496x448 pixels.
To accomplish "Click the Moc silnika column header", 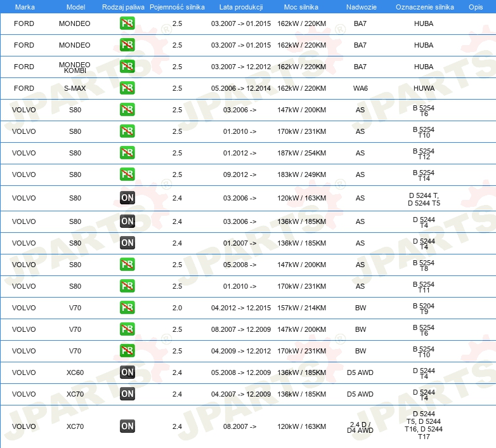I will pyautogui.click(x=301, y=7).
